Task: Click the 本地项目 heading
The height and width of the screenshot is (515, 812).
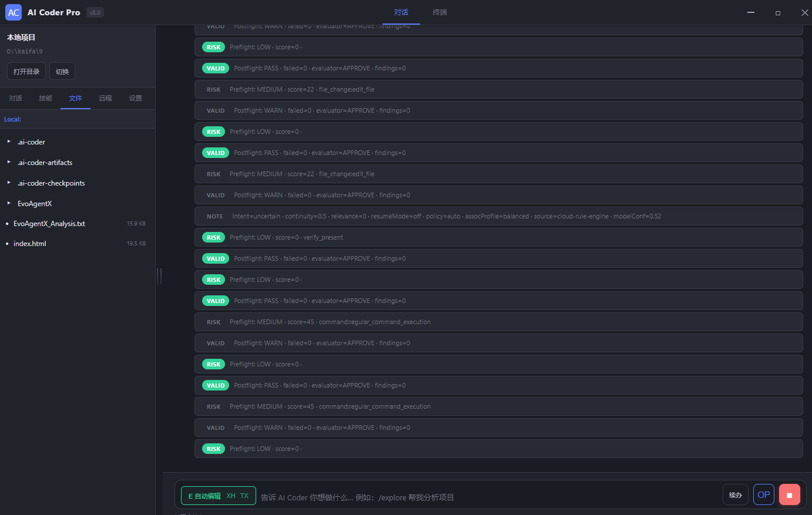Action: point(21,38)
